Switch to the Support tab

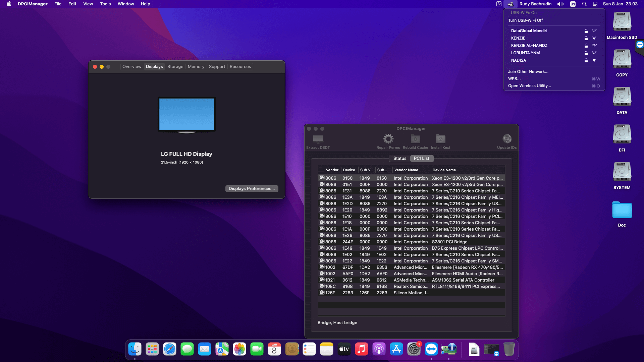coord(217,67)
